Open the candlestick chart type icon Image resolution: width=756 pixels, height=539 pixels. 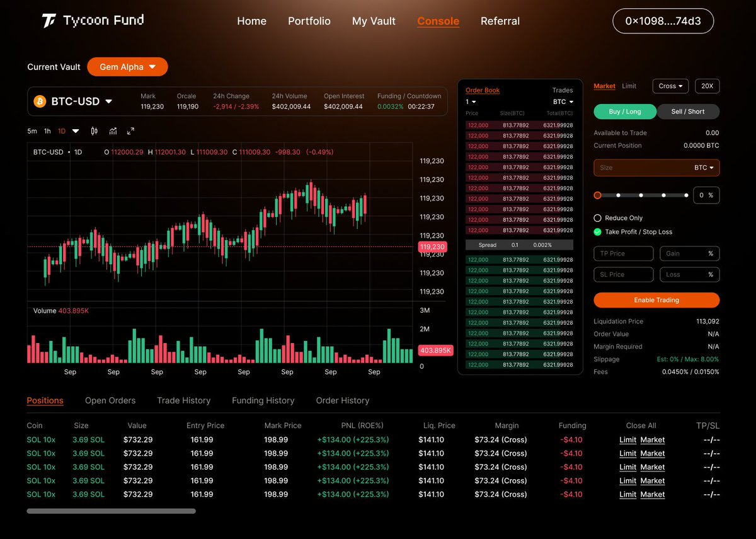click(94, 131)
